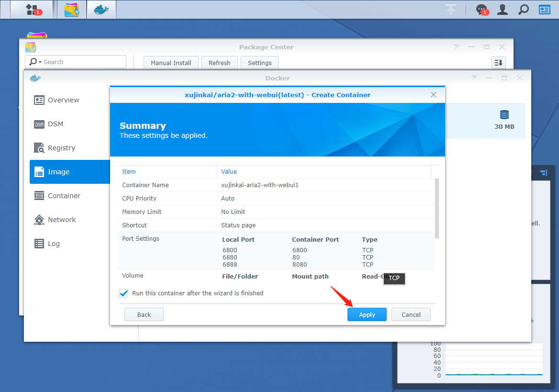Open the Log section in Docker
559x392 pixels.
(70, 243)
